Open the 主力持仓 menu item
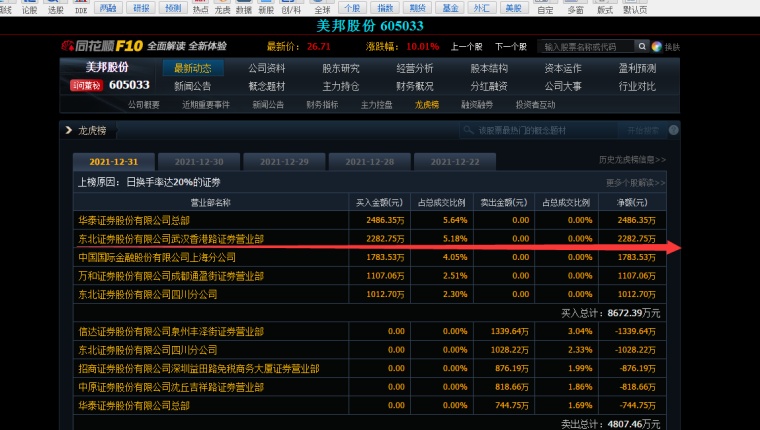This screenshot has width=760, height=430. 340,86
